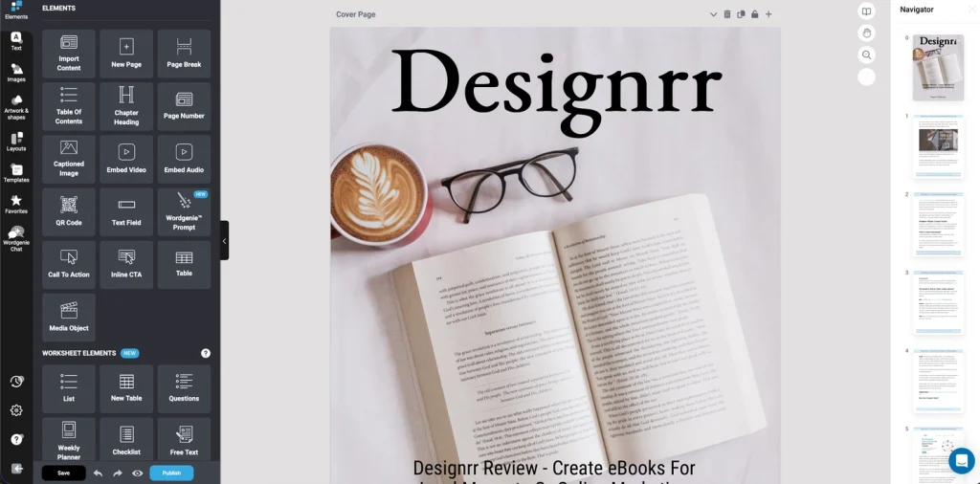Duplicate the Cover Page
The height and width of the screenshot is (484, 980).
[741, 14]
